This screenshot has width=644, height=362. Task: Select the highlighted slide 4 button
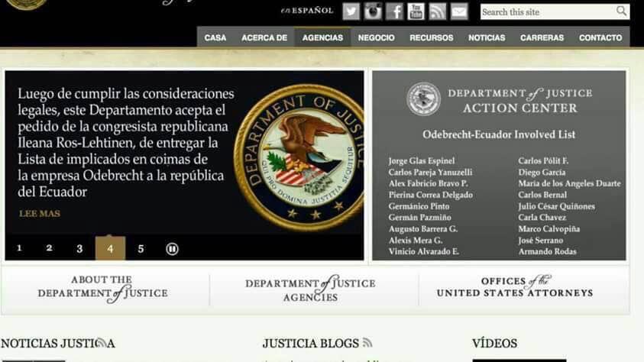pos(110,248)
